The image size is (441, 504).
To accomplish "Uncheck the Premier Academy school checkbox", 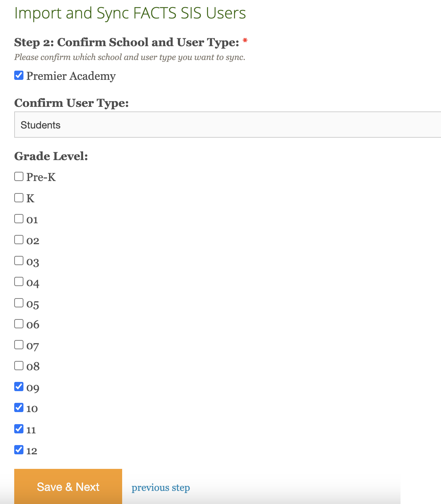I will coord(19,75).
